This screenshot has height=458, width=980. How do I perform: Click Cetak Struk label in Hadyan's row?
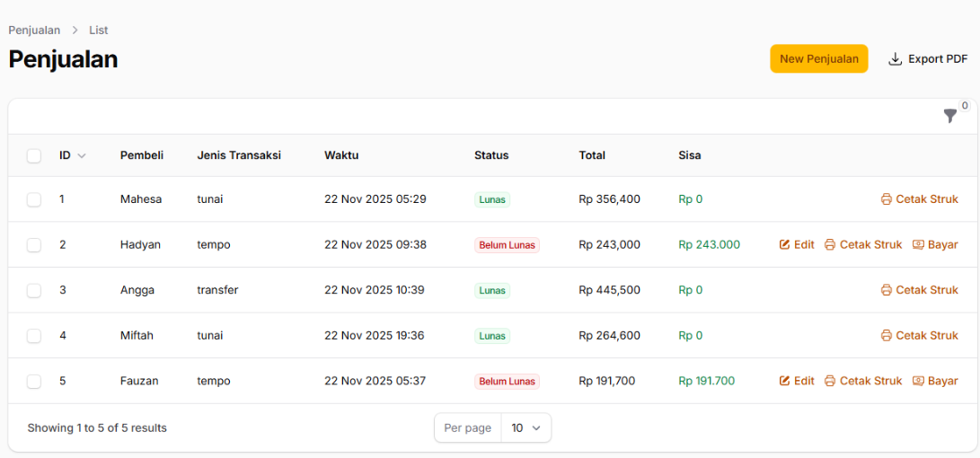coord(871,244)
